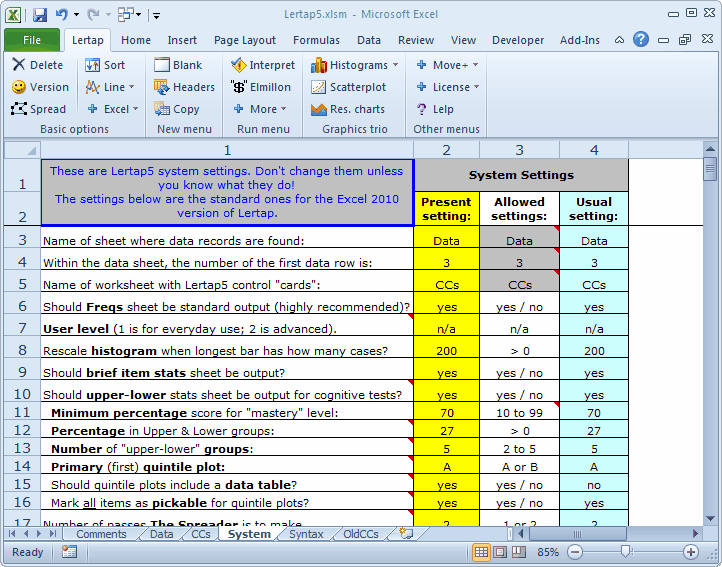Open the Developer ribbon tab

tap(518, 40)
